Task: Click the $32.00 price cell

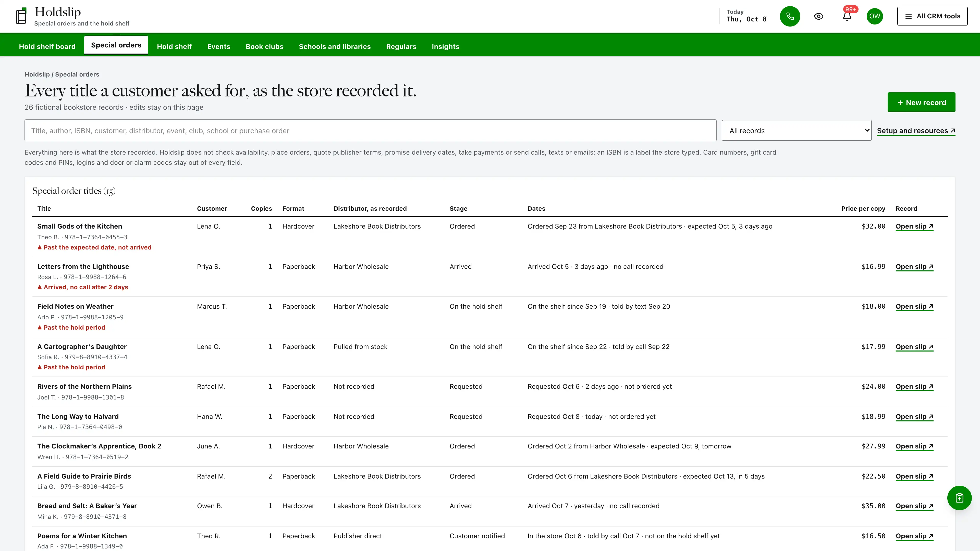Action: (x=873, y=226)
